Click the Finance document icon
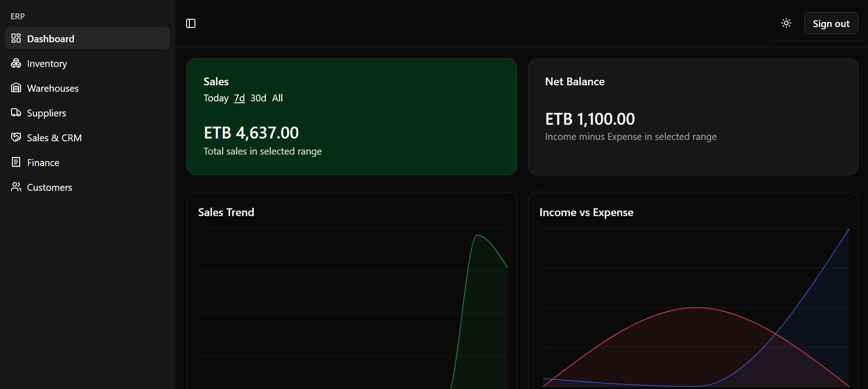Screen dimensions: 868x389 (x=16, y=162)
